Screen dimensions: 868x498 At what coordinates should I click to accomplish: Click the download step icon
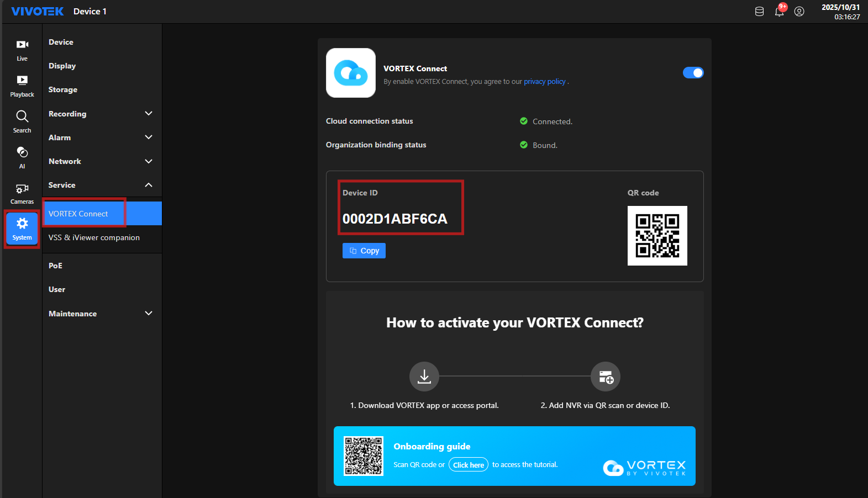424,377
